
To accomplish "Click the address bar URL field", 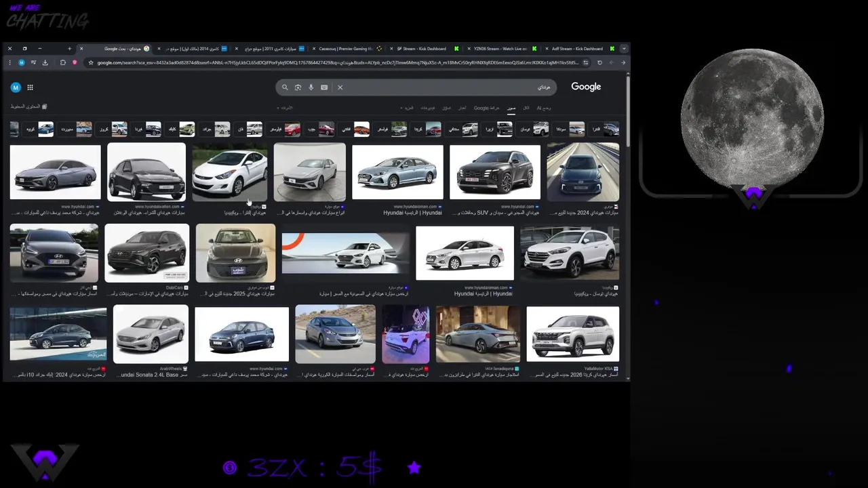I will point(339,62).
